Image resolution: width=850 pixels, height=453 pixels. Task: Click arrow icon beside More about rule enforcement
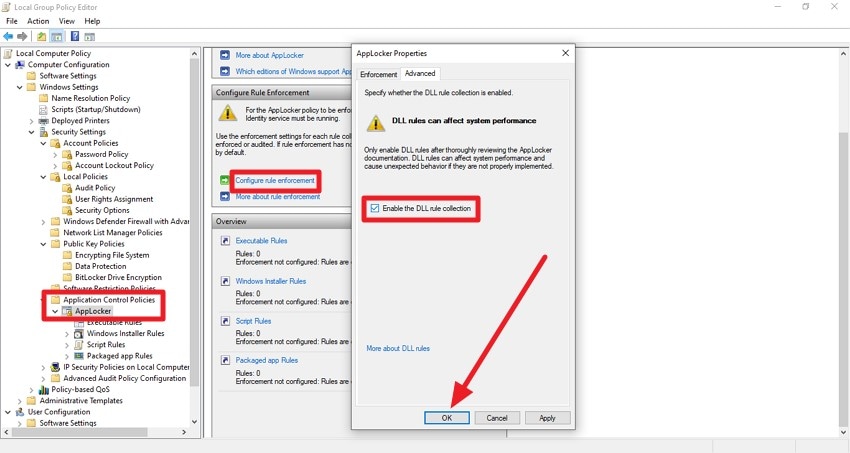225,197
